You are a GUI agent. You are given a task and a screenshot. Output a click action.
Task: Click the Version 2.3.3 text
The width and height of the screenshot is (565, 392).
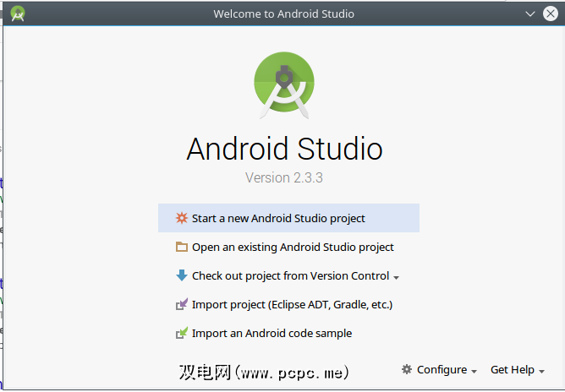(284, 177)
